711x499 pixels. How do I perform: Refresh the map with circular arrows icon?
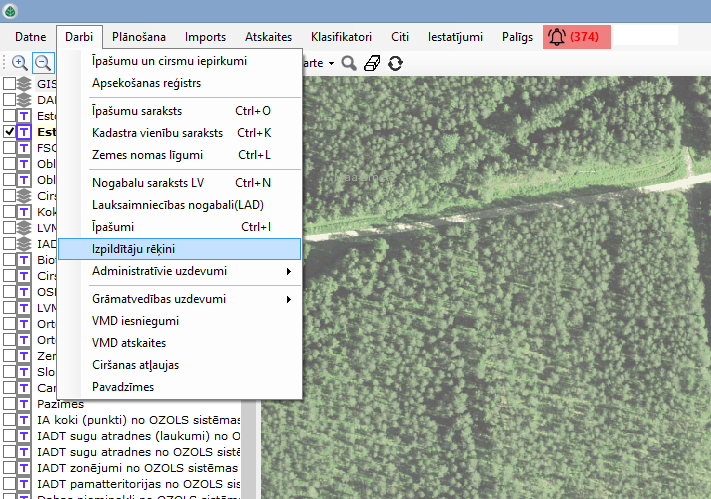click(x=396, y=63)
